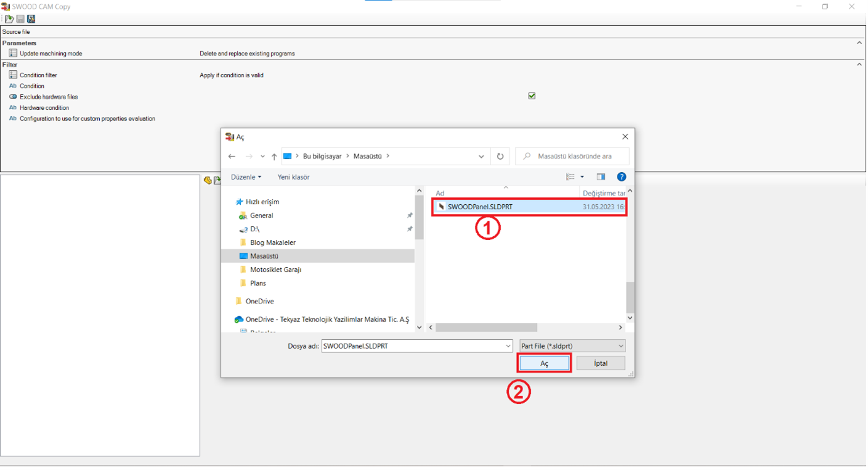Open the Part File (*.sldprt) type dropdown
This screenshot has width=868, height=470.
point(621,346)
